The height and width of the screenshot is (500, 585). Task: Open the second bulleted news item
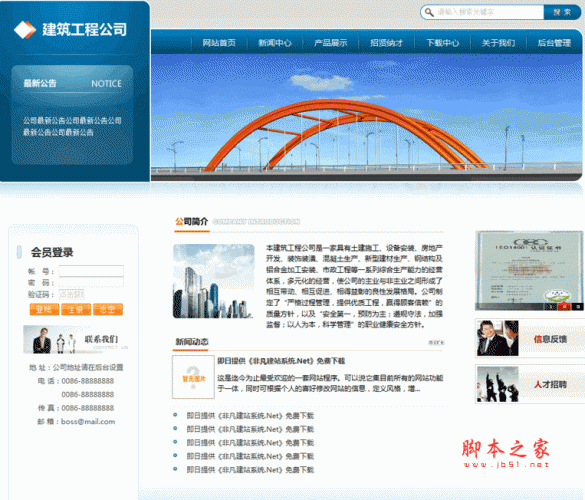(x=250, y=429)
